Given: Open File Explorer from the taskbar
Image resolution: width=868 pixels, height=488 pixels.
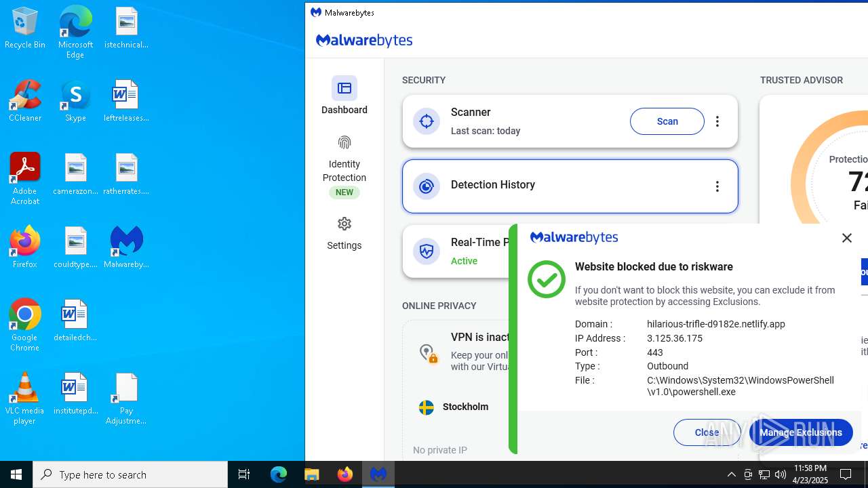Looking at the screenshot, I should (x=312, y=474).
